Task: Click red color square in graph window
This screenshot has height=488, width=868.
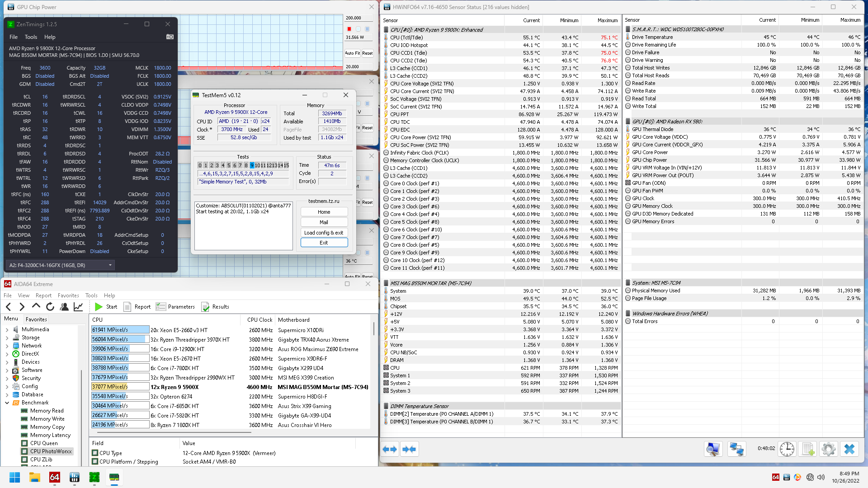Action: point(349,29)
